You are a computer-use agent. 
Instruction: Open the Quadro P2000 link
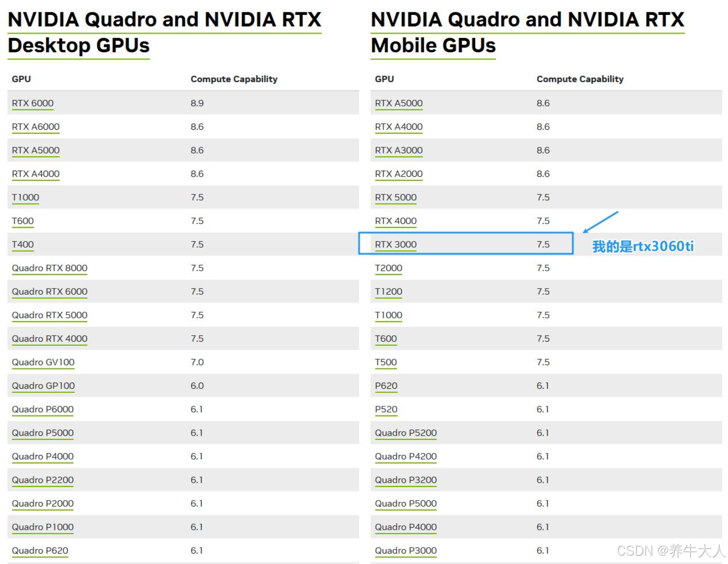coord(43,503)
